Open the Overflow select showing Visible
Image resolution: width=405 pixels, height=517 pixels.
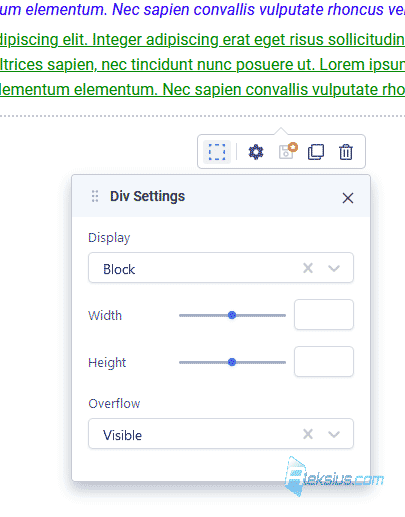[221, 434]
